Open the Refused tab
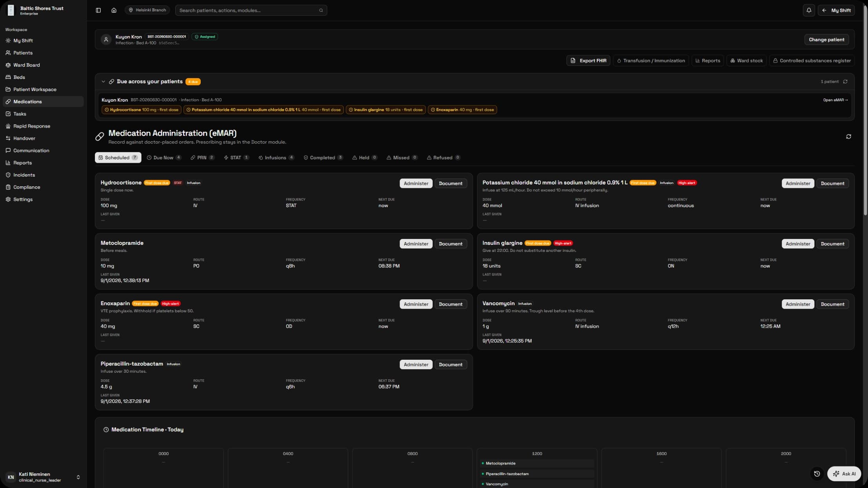Image resolution: width=868 pixels, height=488 pixels. [x=443, y=158]
